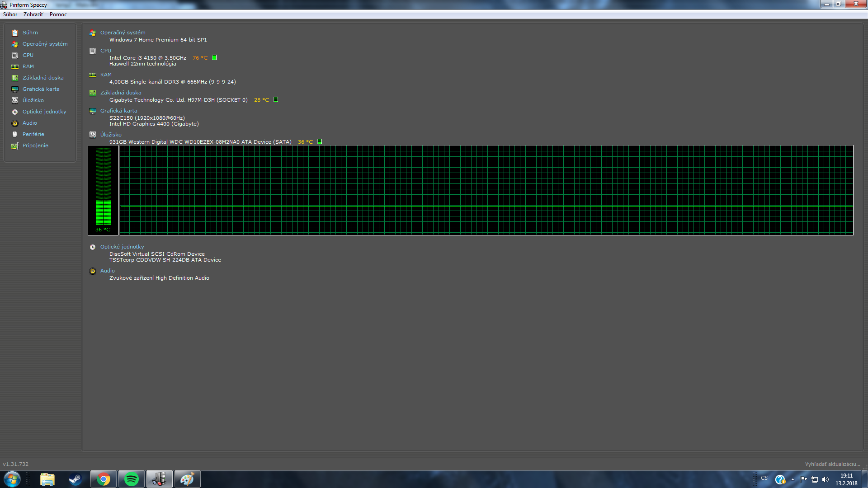
Task: Open Základná doska sidebar icon
Action: (x=15, y=78)
